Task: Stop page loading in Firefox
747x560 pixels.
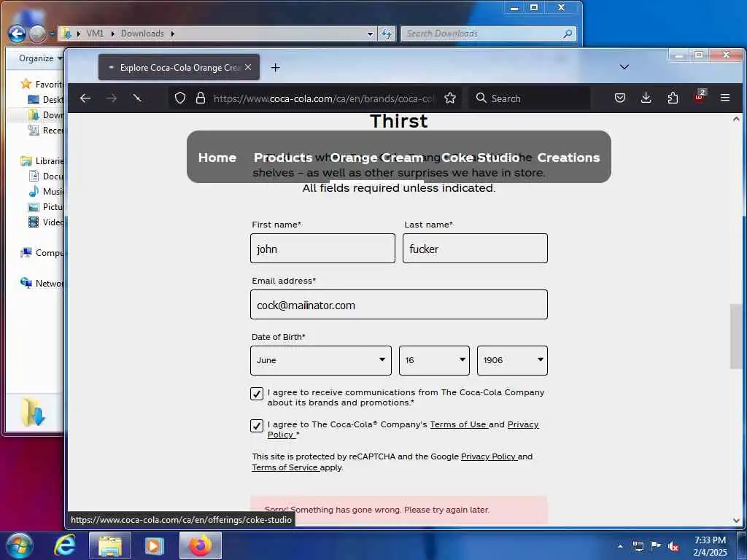Action: pyautogui.click(x=137, y=98)
